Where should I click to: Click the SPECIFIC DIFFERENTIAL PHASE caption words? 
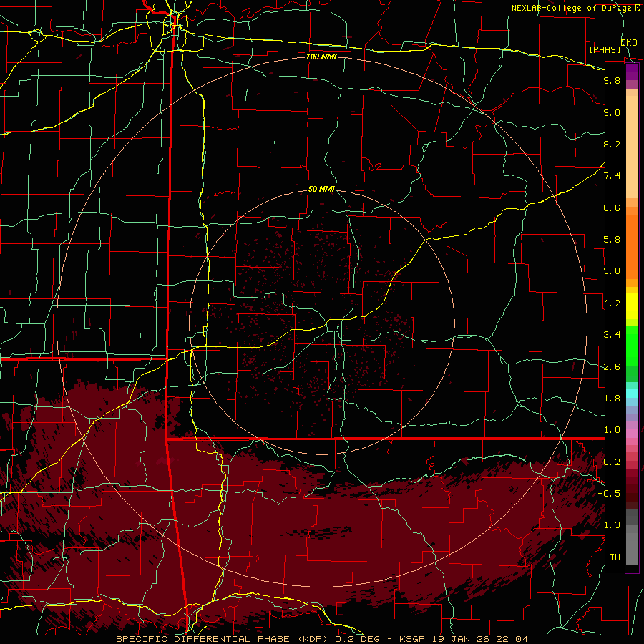click(x=203, y=639)
